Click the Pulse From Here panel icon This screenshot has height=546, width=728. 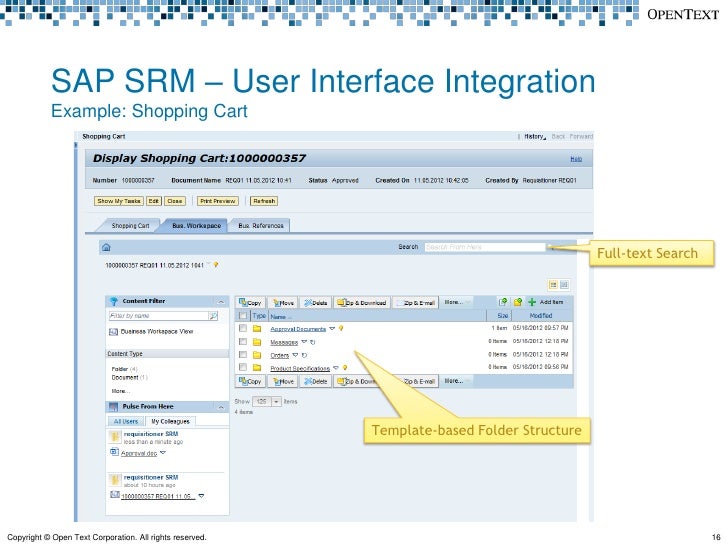[x=113, y=407]
